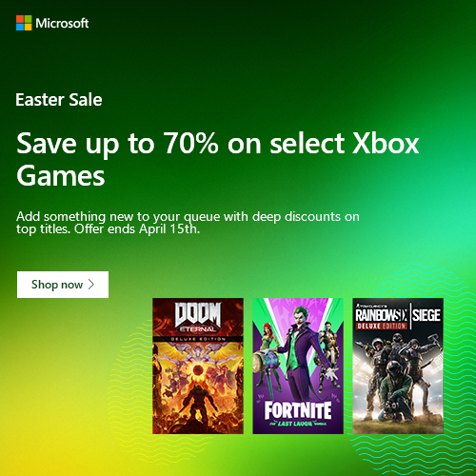Click the red Deluxe Edition label on Siege

pyautogui.click(x=382, y=326)
